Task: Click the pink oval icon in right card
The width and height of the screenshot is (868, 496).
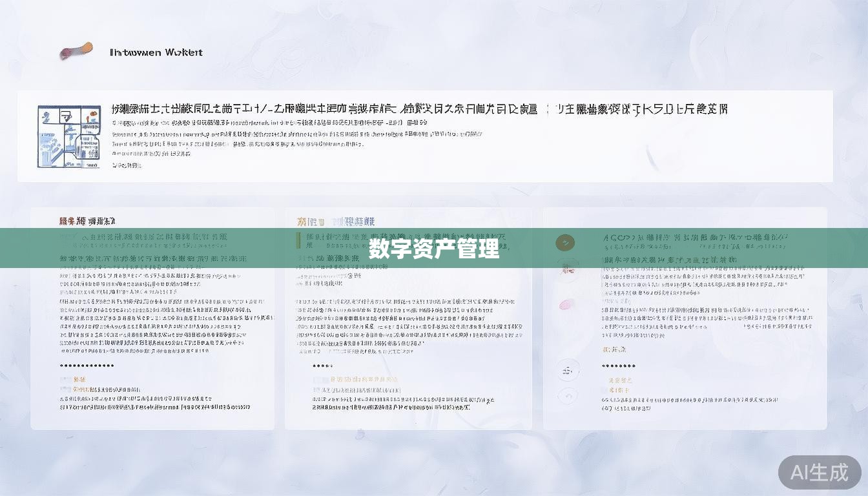Action: pyautogui.click(x=567, y=304)
